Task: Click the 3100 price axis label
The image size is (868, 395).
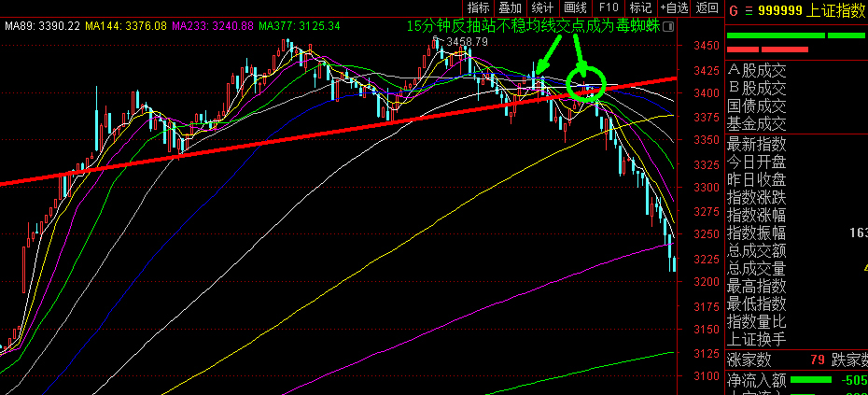Action: pos(707,376)
